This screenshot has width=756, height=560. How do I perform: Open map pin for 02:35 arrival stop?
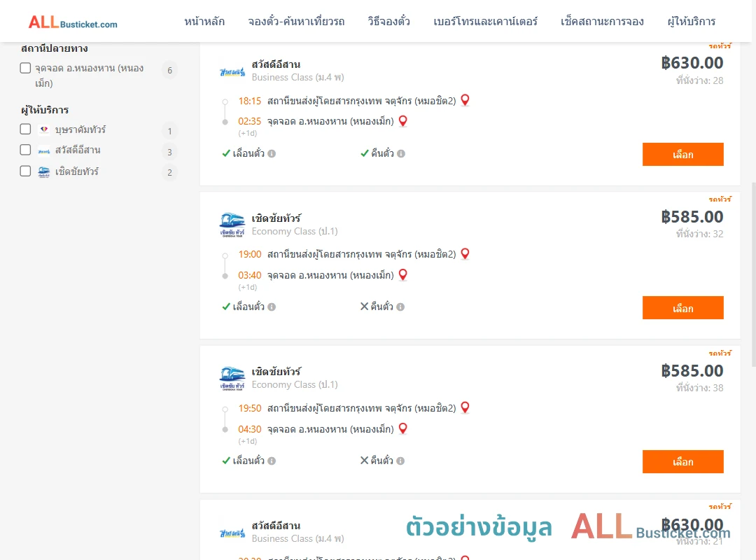pyautogui.click(x=403, y=121)
